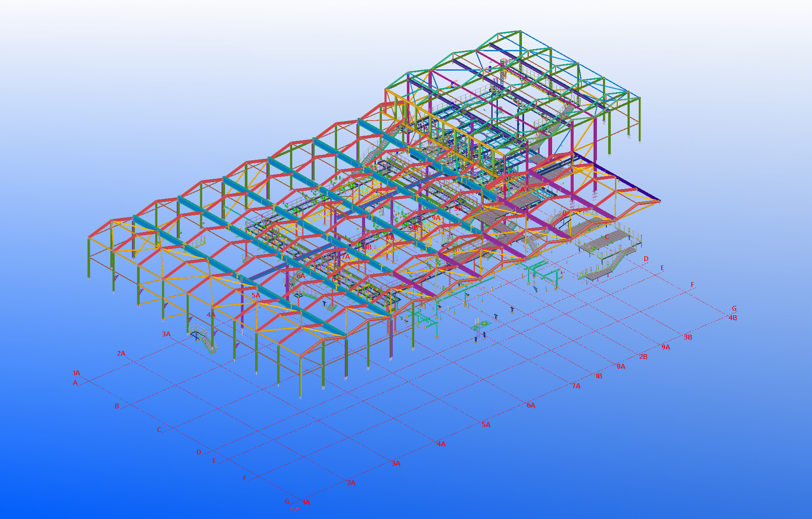Click grid label 6A on the outer grid edge

[x=531, y=405]
